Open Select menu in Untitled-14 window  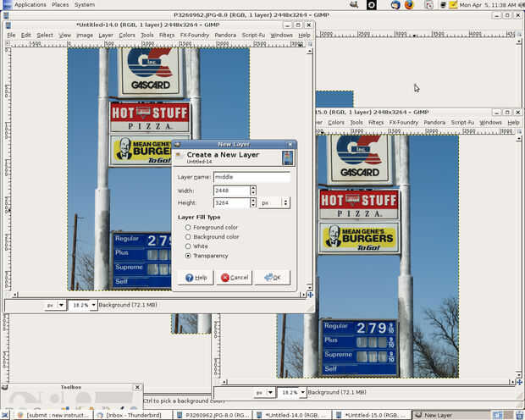(45, 35)
